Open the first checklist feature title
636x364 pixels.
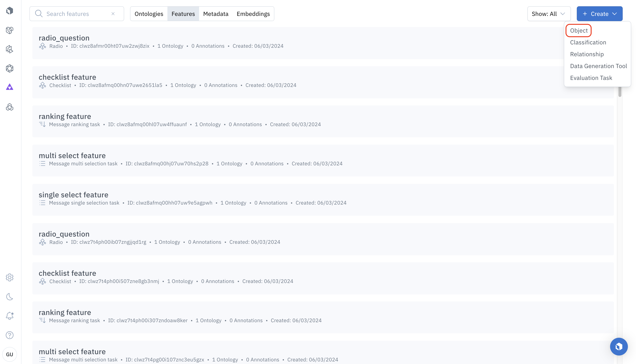pos(67,77)
